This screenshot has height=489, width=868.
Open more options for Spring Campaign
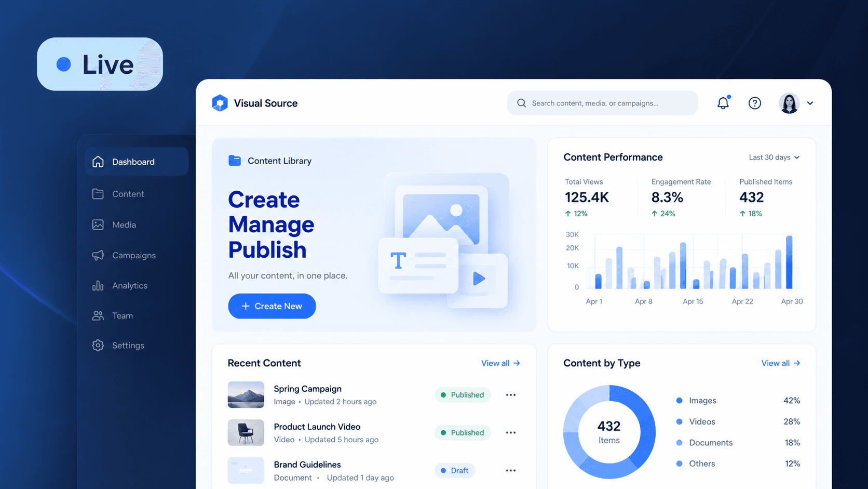pyautogui.click(x=511, y=395)
